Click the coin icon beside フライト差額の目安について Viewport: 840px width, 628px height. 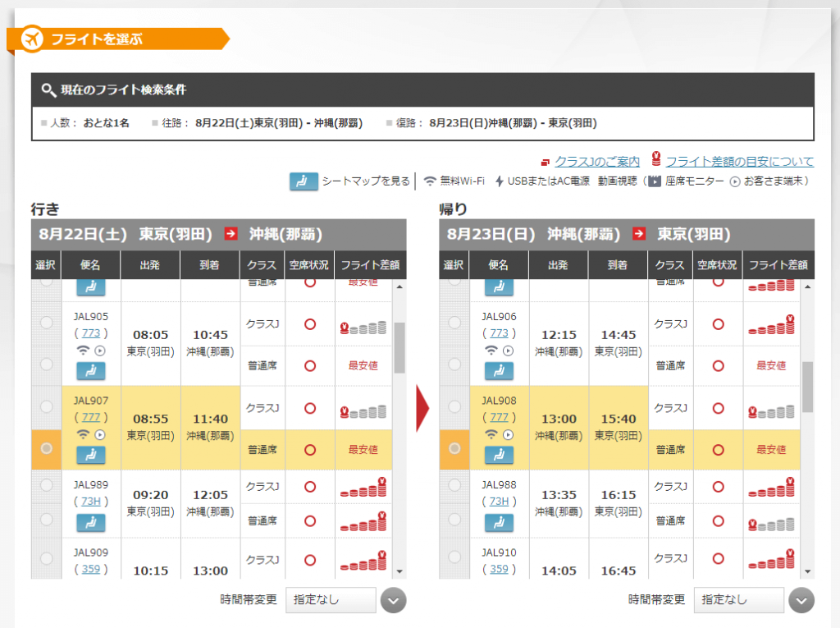(656, 158)
